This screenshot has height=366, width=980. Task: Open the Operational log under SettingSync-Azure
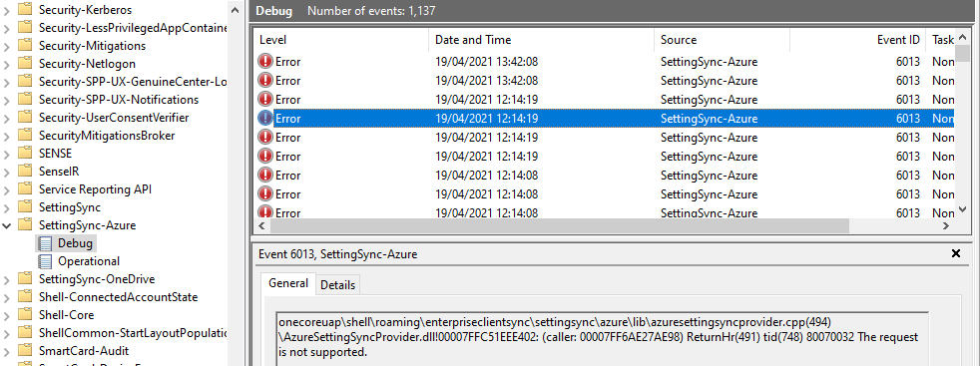point(89,261)
